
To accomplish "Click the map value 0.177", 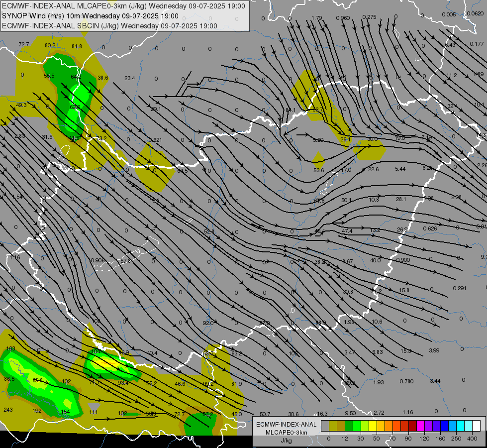I will pos(477,44).
